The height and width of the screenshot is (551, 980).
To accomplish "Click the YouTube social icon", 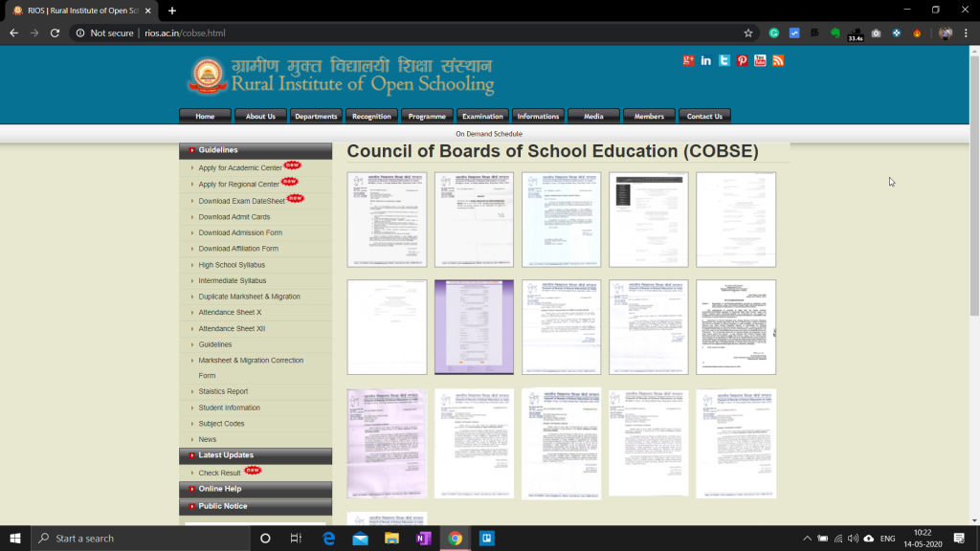I will click(x=760, y=60).
